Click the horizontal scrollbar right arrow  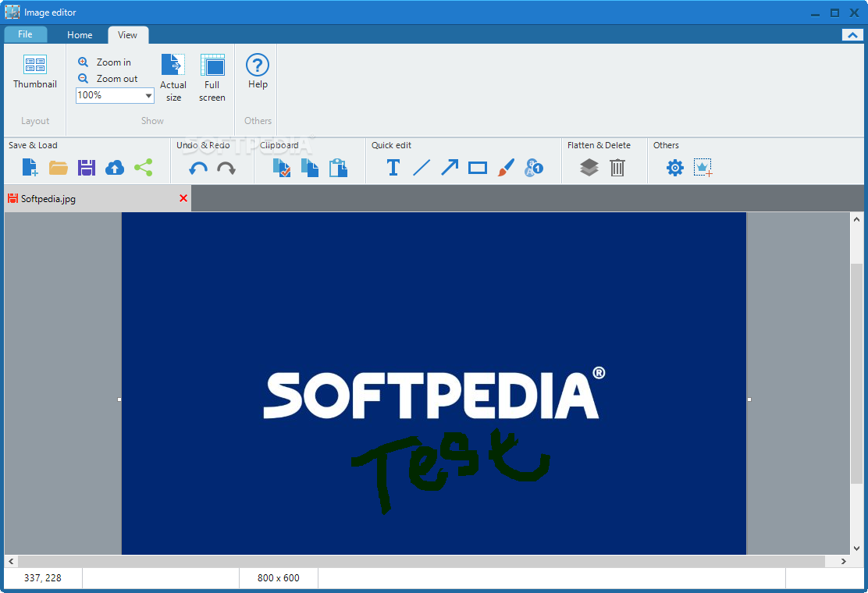pos(843,561)
